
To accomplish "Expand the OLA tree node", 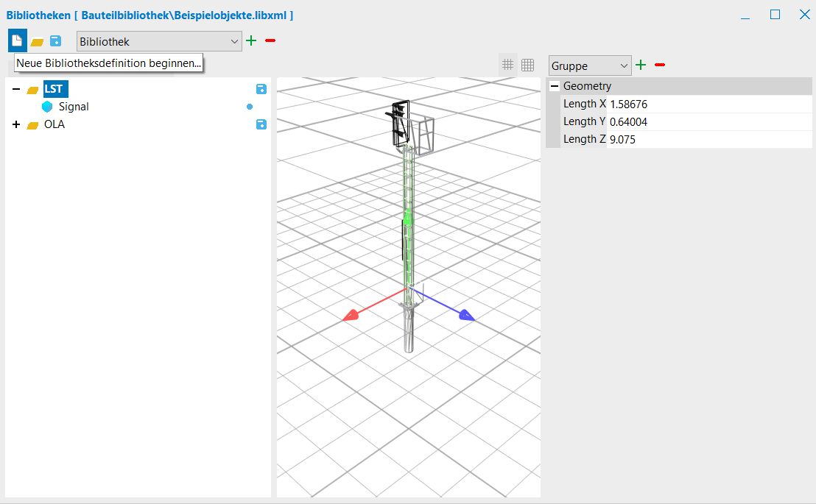I will coord(16,124).
